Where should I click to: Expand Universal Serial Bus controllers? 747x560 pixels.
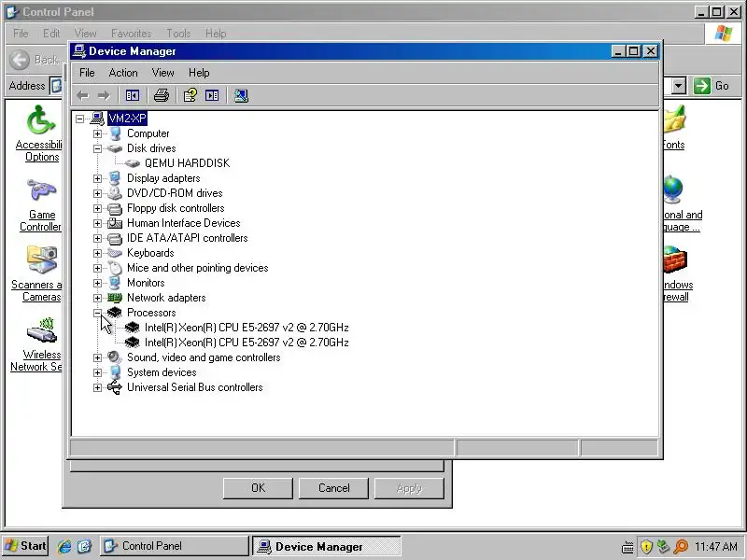click(97, 387)
